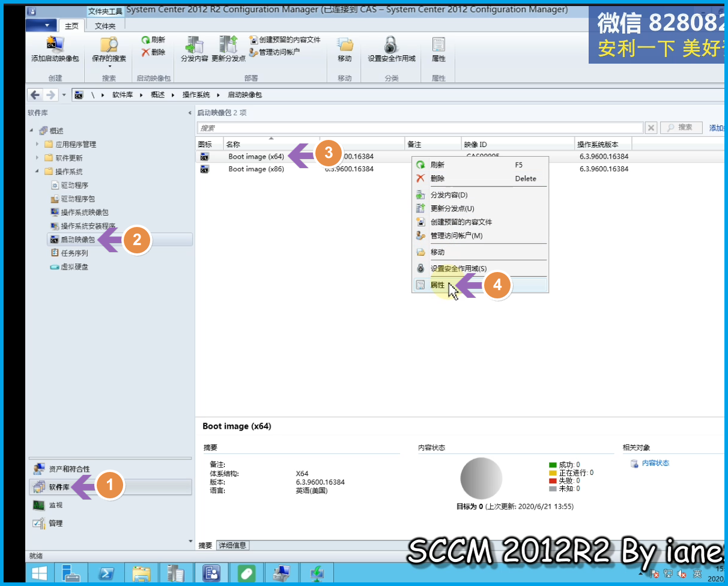Expand the 软件更新 tree node
Screen dimensions: 728x586
pos(37,158)
